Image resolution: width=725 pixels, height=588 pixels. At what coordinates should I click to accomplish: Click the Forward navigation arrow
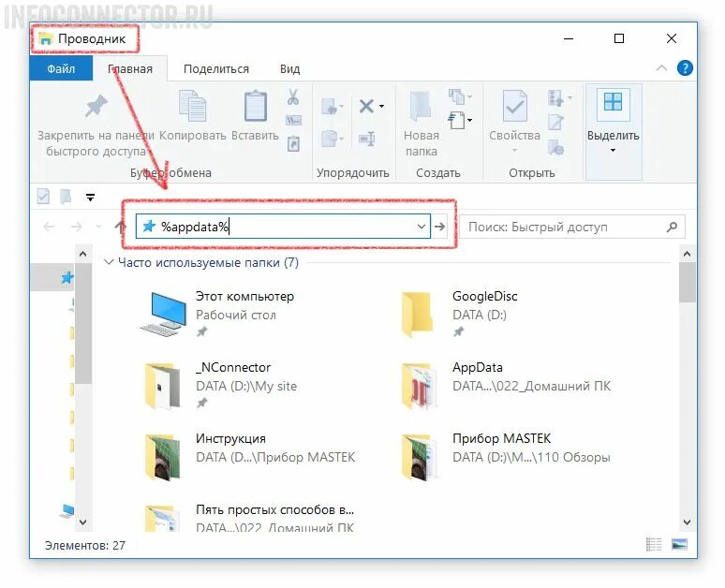tap(77, 227)
